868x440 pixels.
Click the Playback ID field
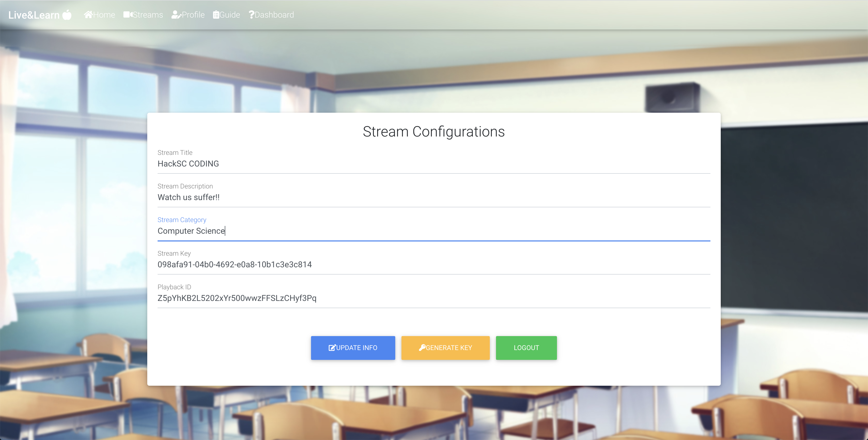(434, 298)
